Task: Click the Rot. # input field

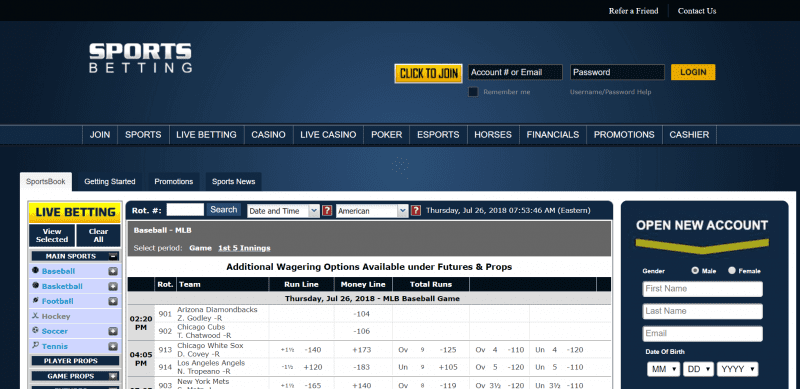Action: point(185,210)
